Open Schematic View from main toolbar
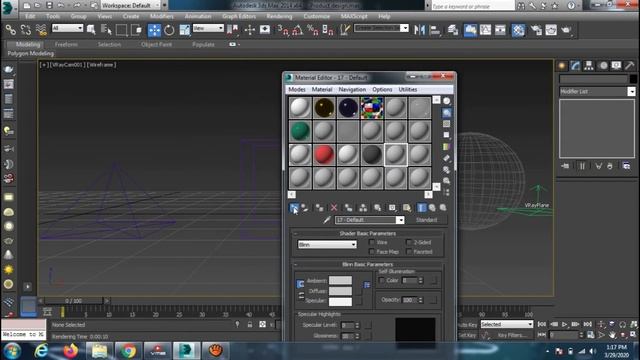This screenshot has height=360, width=640. (500, 30)
